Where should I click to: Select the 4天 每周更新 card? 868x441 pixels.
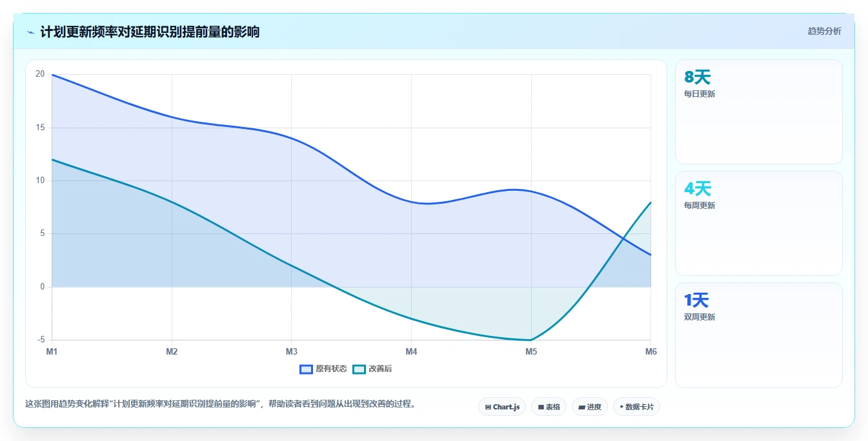(759, 223)
